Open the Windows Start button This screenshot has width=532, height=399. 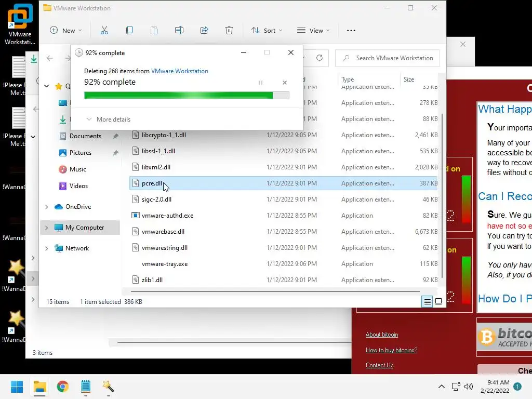coord(17,387)
